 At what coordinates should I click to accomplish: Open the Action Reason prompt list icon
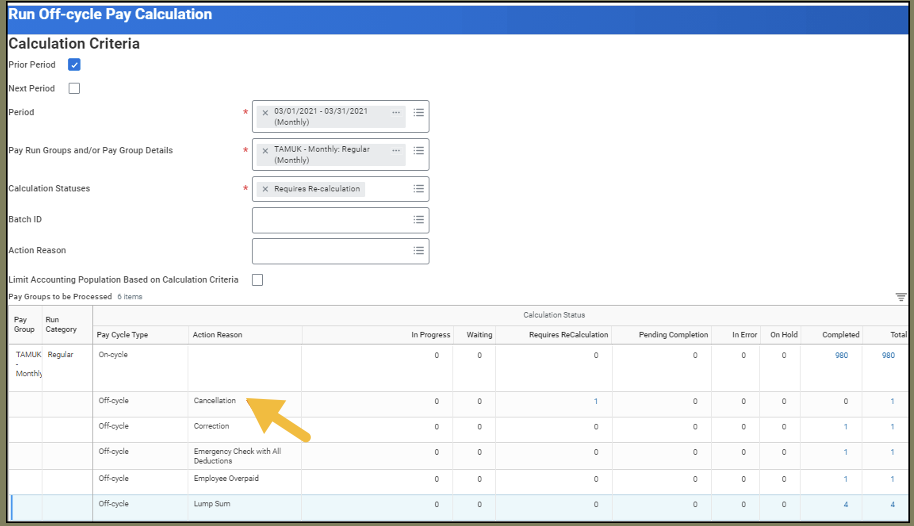[x=419, y=251]
